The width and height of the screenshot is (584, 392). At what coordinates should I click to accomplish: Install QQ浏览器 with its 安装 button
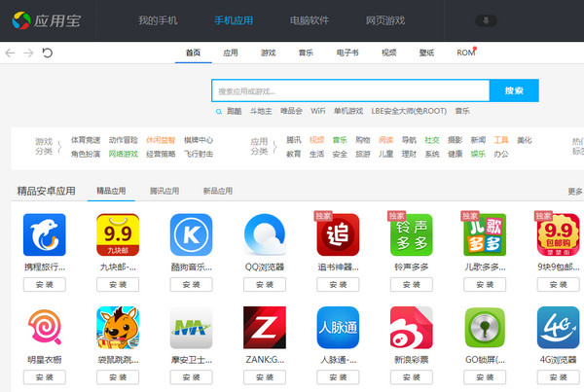point(265,284)
